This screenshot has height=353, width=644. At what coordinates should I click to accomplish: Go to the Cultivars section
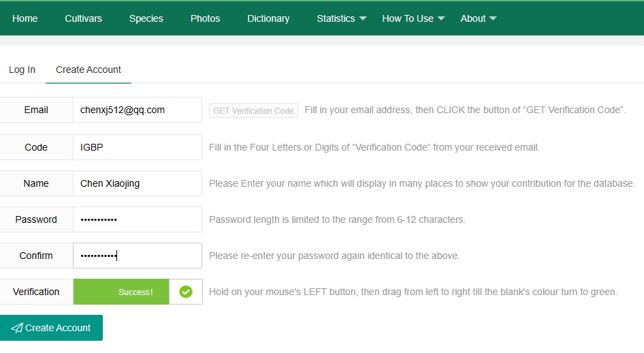coord(83,18)
